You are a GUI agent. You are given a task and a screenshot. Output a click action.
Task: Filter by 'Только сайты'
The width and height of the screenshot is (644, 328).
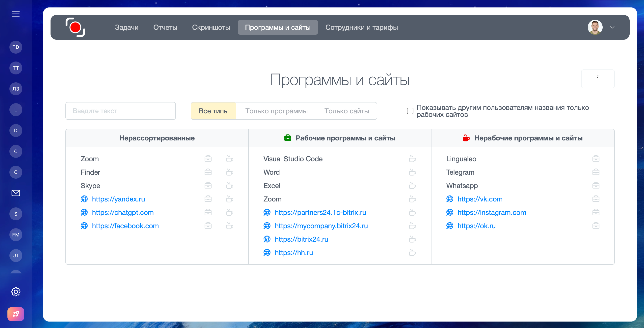[347, 111]
